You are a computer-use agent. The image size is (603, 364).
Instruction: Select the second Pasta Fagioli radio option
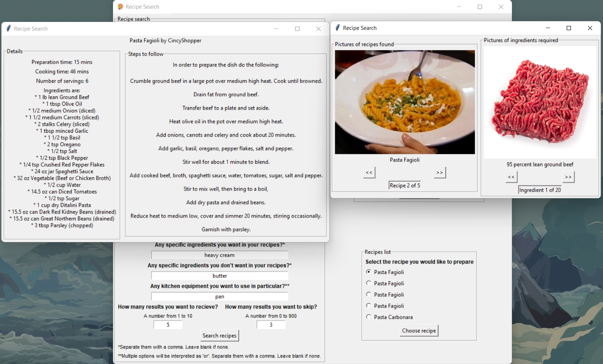(368, 283)
